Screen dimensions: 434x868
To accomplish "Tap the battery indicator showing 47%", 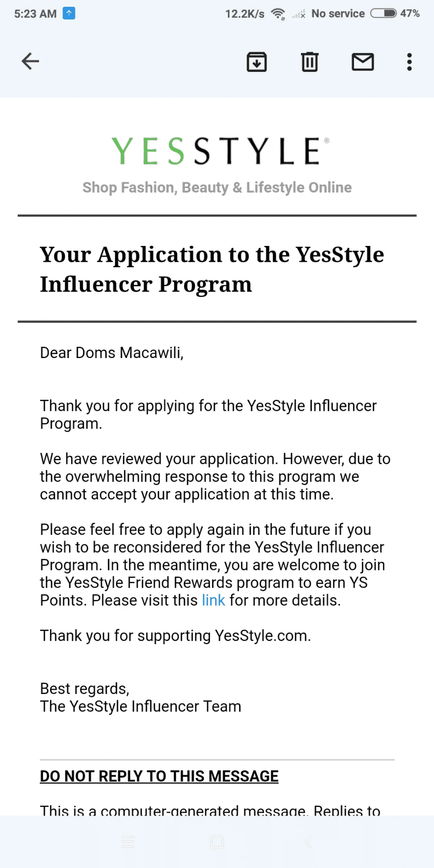I will tap(395, 14).
